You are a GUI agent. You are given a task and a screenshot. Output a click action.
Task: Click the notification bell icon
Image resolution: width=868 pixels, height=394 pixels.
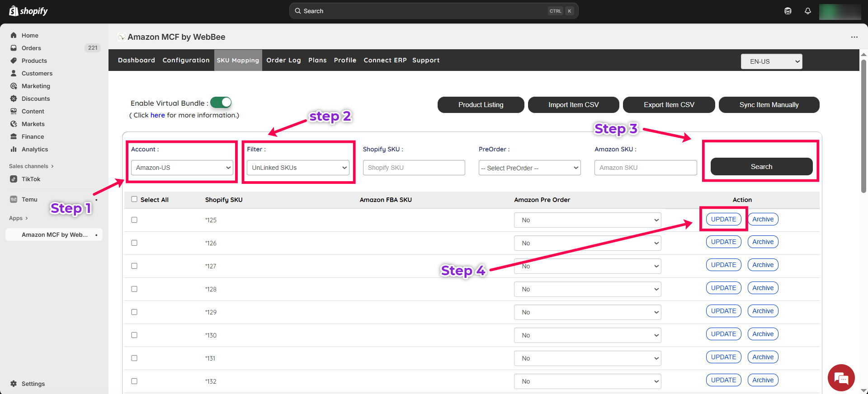[x=807, y=11]
